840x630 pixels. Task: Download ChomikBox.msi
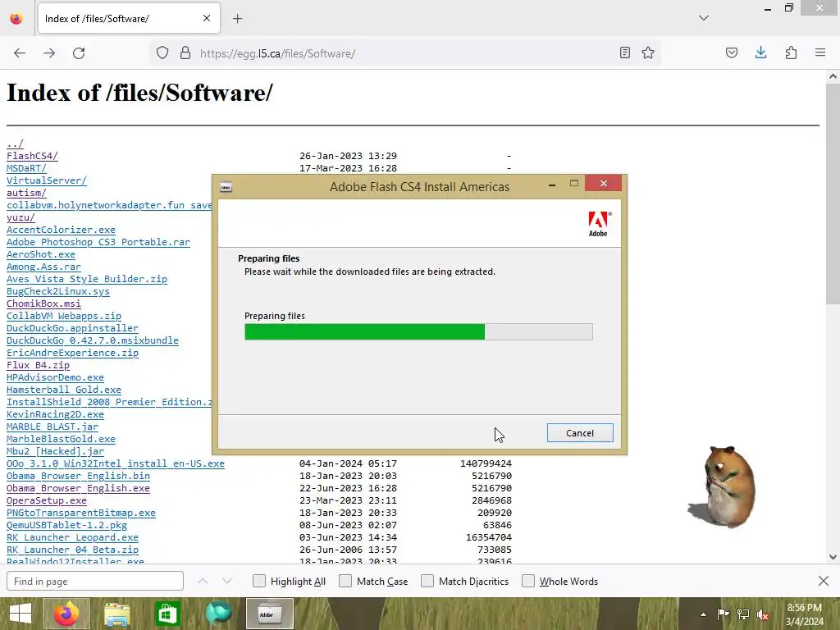coord(43,304)
